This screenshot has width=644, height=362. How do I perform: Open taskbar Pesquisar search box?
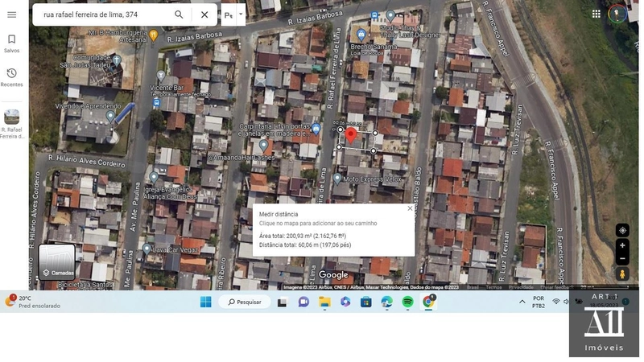(x=245, y=302)
